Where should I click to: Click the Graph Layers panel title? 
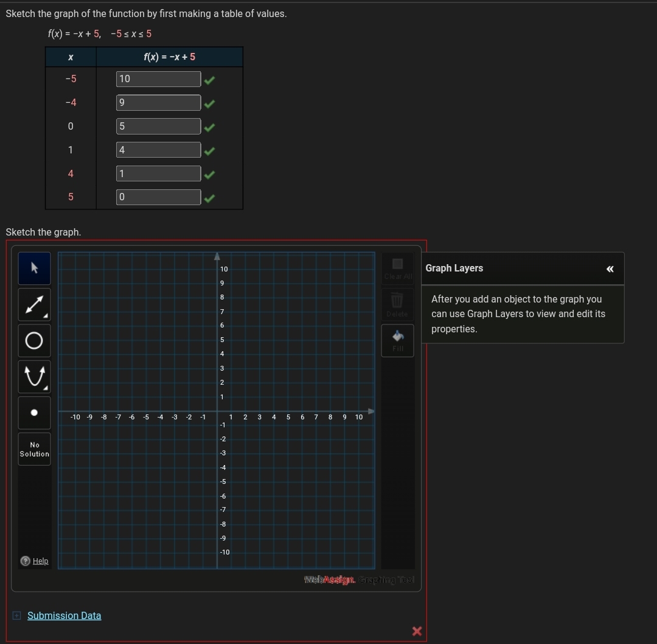454,268
